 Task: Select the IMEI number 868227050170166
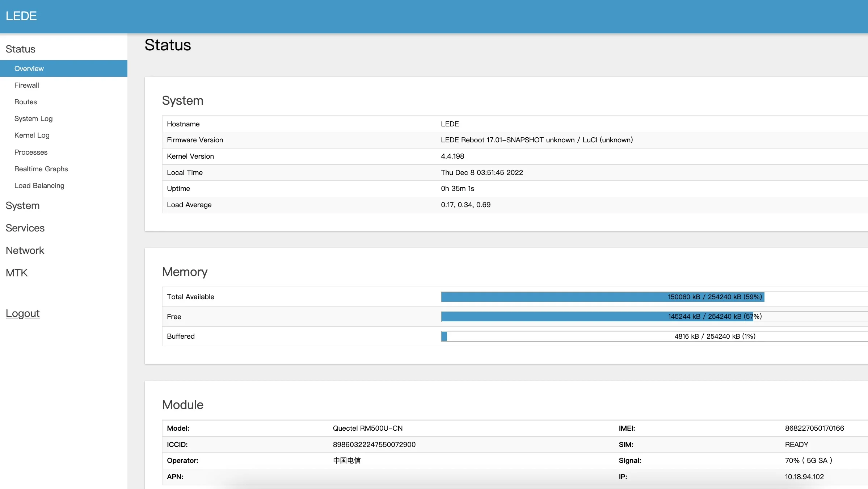[x=814, y=428]
